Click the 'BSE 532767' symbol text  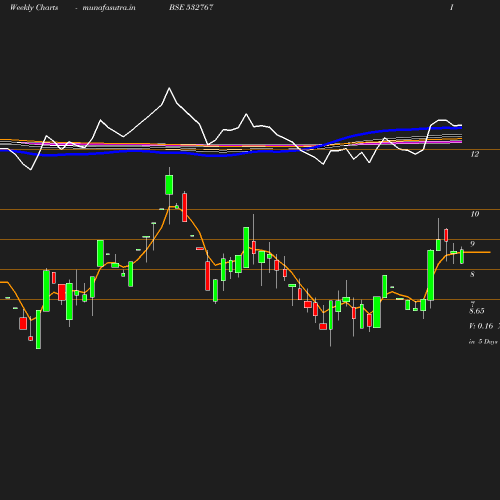pyautogui.click(x=191, y=7)
